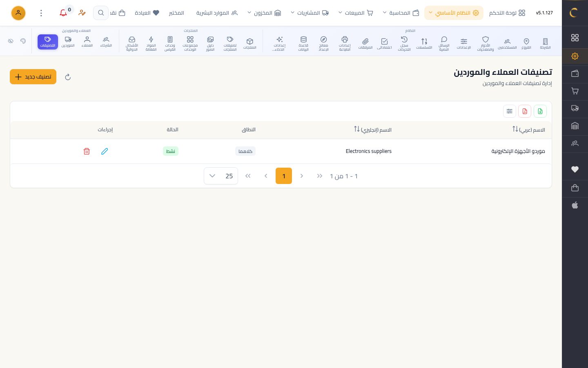Open the Products (المنتجات) cube ribbon item

pos(250,43)
